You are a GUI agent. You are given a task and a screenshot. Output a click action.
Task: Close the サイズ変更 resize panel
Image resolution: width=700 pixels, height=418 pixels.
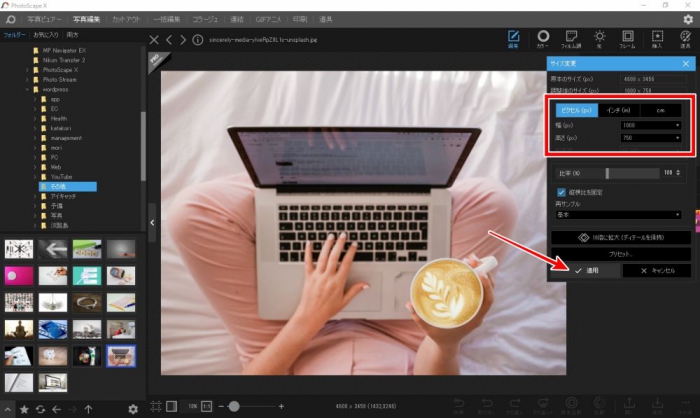tap(686, 64)
